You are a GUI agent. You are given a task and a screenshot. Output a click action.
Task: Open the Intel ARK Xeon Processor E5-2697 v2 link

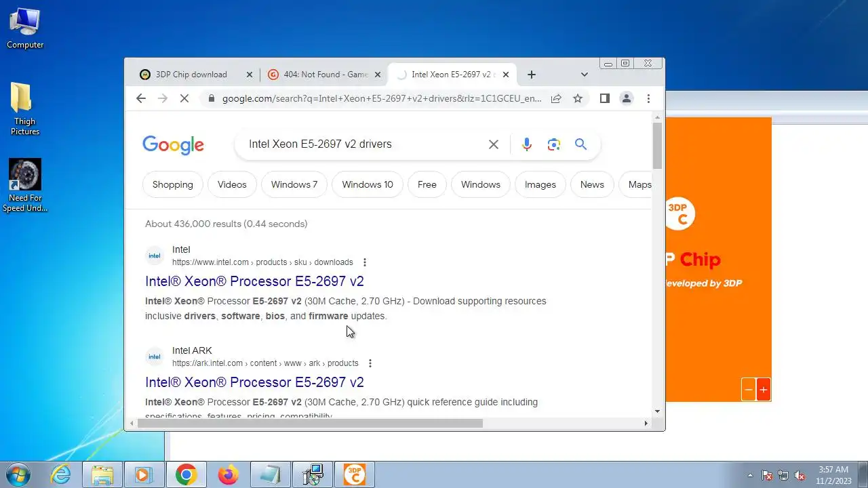[254, 382]
